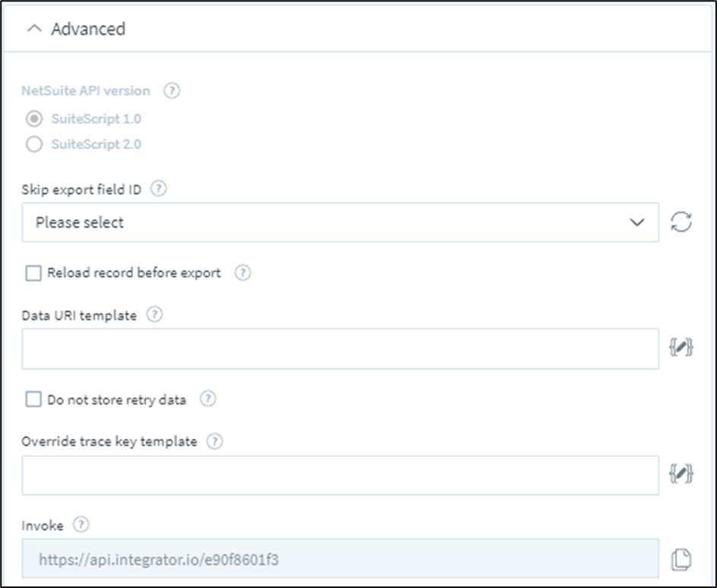Open handlebars editor for Data URI template
Screen dimensions: 717x588
coord(681,348)
